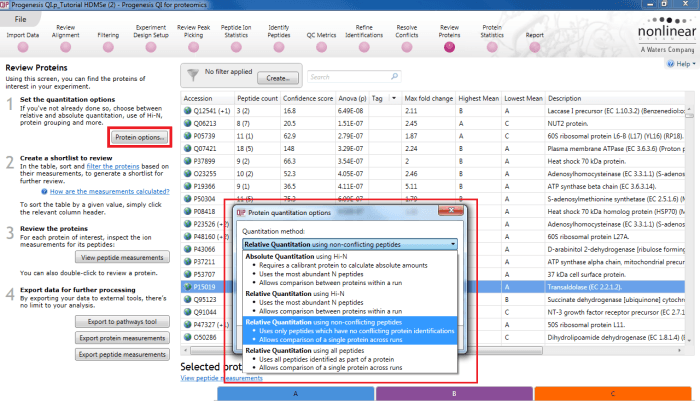700x401 pixels.
Task: Click the vertical table scrollbar
Action: click(x=689, y=115)
